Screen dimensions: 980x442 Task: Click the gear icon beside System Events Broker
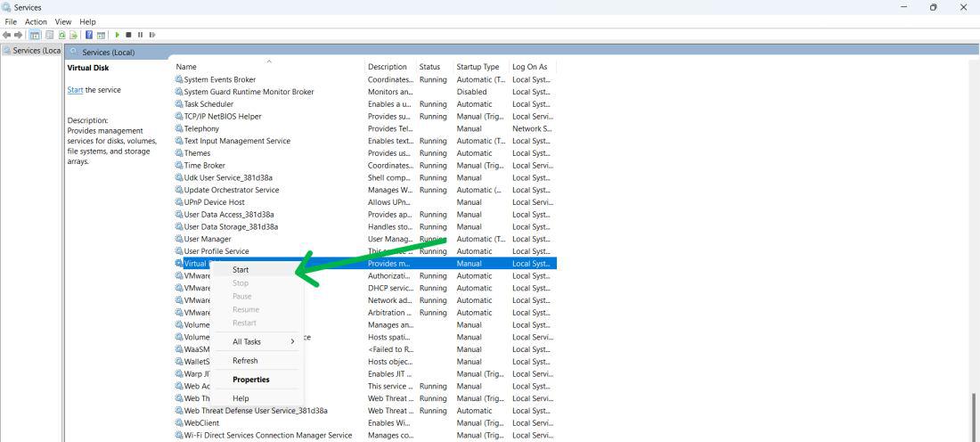click(179, 79)
